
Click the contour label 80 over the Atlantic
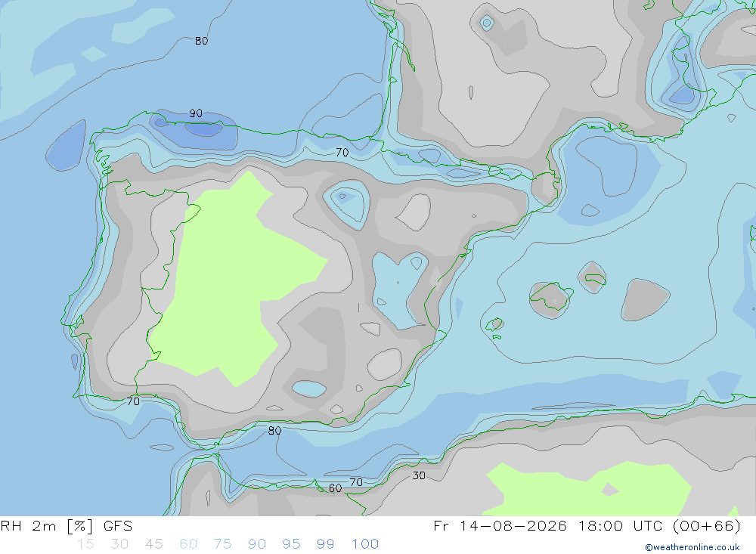point(202,41)
